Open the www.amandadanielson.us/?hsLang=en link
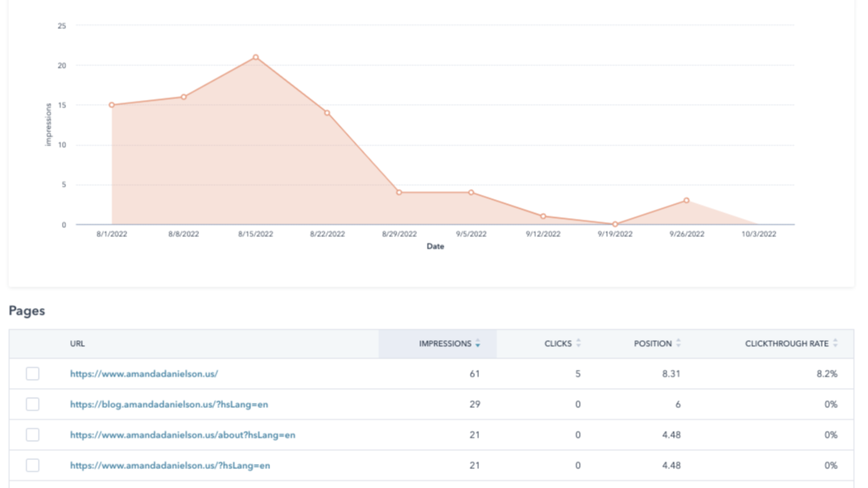Image resolution: width=868 pixels, height=488 pixels. tap(169, 466)
